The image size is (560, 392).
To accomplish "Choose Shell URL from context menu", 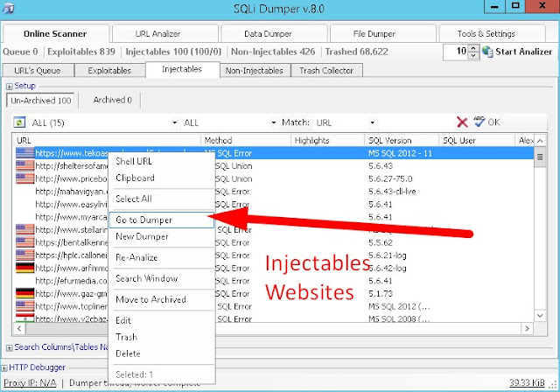I will click(161, 161).
